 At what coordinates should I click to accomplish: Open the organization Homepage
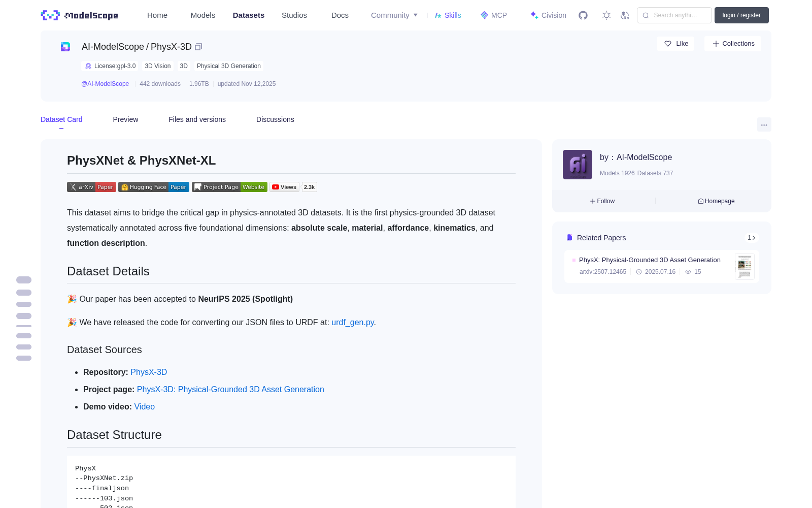coord(716,201)
